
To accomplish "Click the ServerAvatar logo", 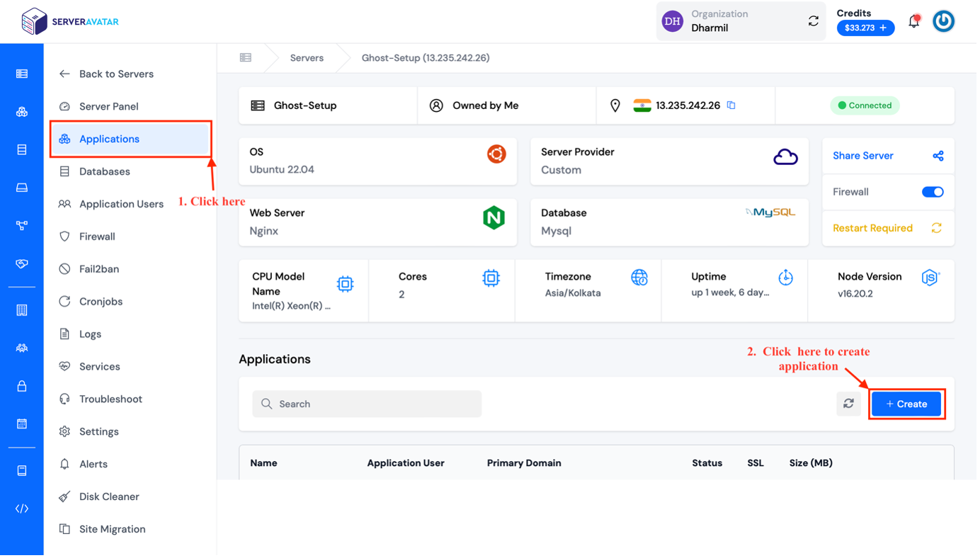I will point(70,21).
